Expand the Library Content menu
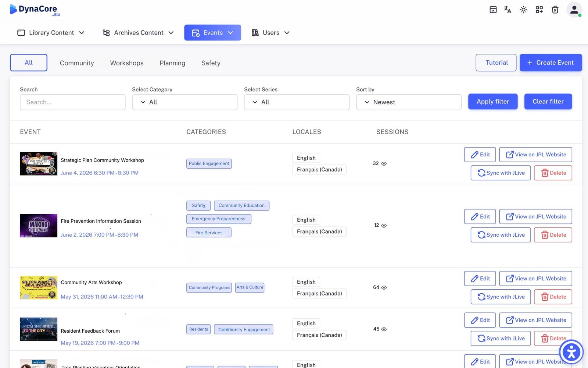 tap(51, 33)
